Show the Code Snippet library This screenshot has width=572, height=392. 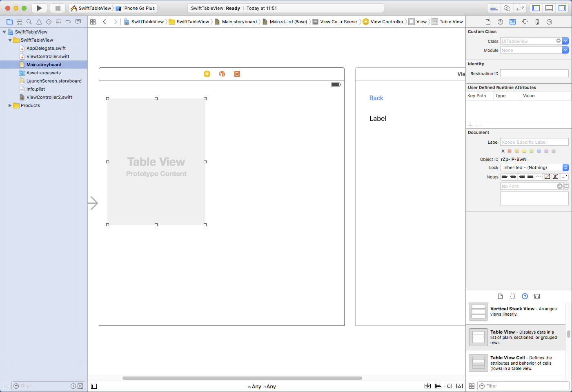tap(512, 296)
